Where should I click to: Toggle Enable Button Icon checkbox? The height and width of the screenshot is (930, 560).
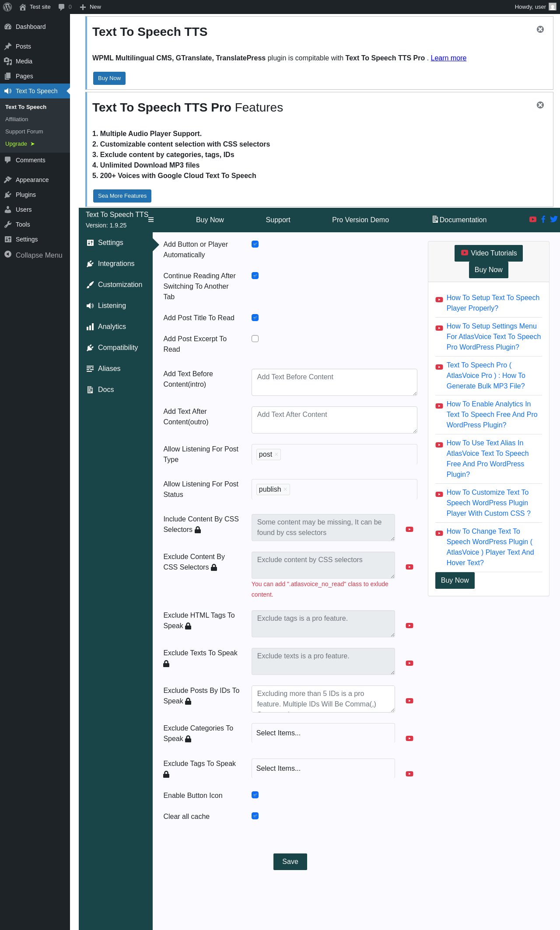click(x=255, y=795)
